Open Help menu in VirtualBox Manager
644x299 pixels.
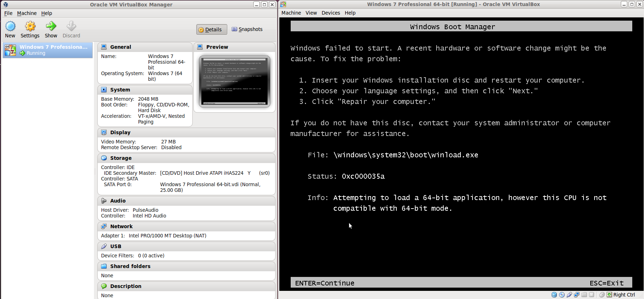pyautogui.click(x=47, y=13)
